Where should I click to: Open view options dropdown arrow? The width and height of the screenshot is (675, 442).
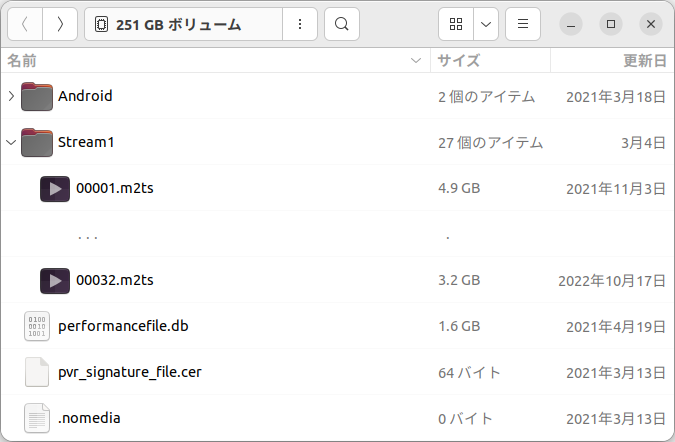coord(486,24)
